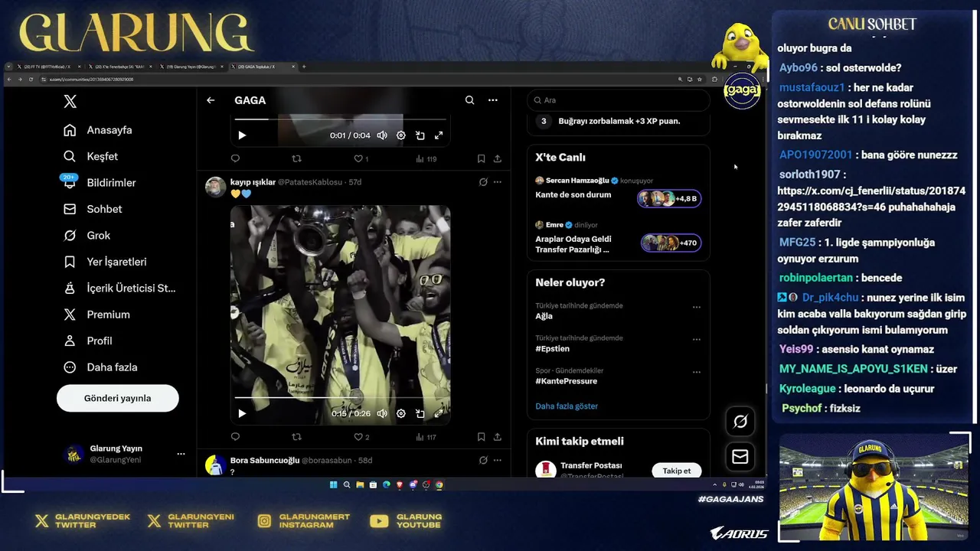The width and height of the screenshot is (980, 551).
Task: Click Daha fazla göster link
Action: click(x=567, y=406)
